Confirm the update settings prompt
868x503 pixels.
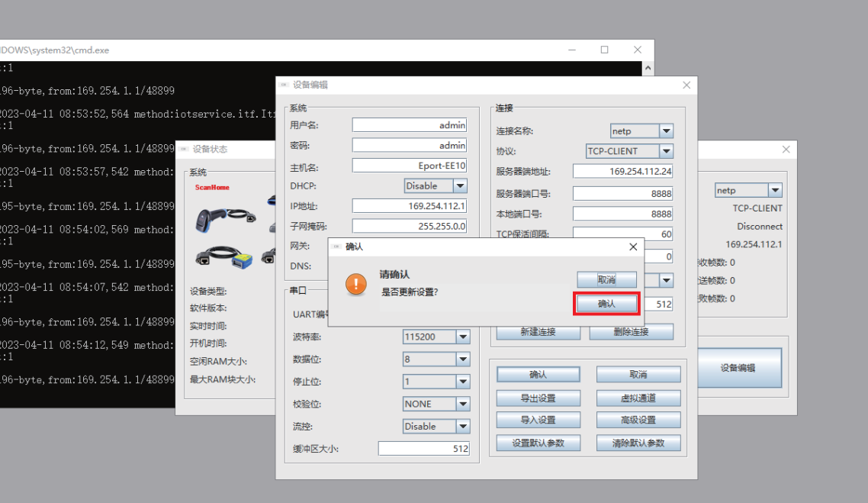606,304
